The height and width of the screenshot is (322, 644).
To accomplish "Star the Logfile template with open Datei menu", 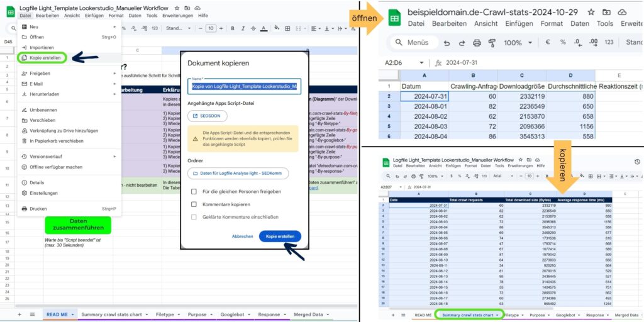I will [x=177, y=8].
